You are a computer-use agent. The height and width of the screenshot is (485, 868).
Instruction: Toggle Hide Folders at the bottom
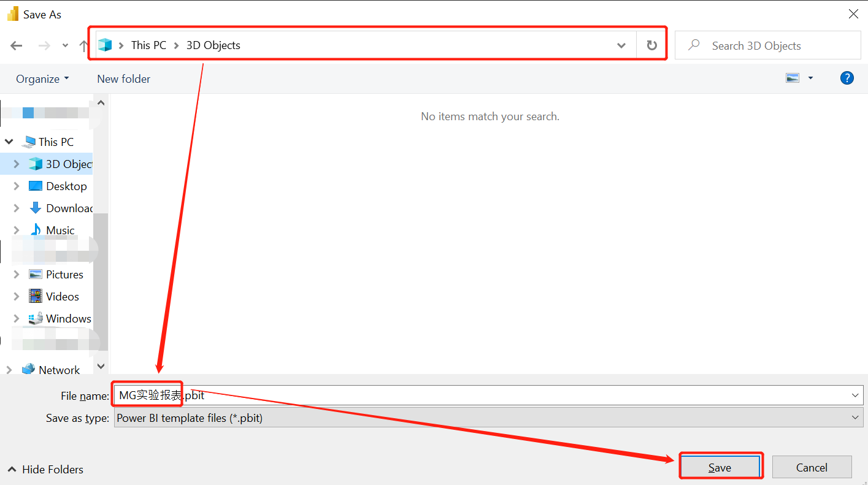44,469
